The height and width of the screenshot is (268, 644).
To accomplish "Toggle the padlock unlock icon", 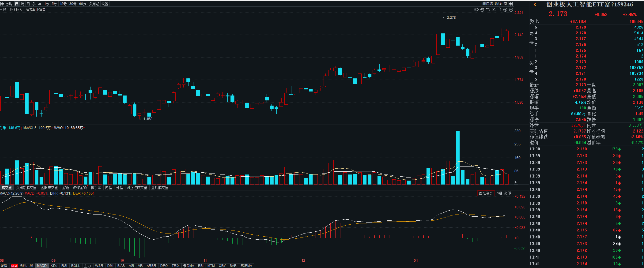I will (499, 10).
